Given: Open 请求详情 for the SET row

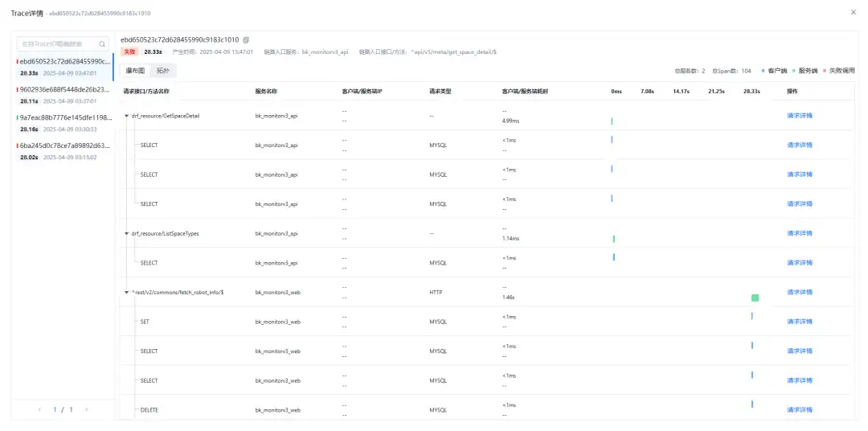Looking at the screenshot, I should (x=800, y=322).
